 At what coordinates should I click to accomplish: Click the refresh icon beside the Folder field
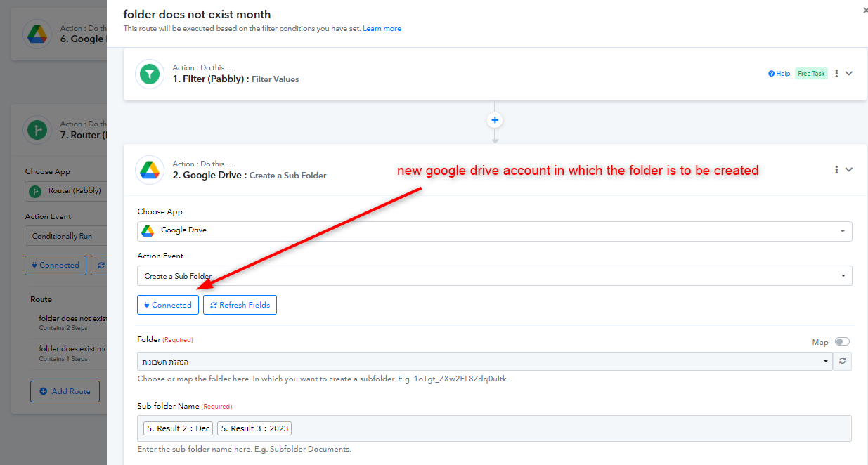coord(842,362)
